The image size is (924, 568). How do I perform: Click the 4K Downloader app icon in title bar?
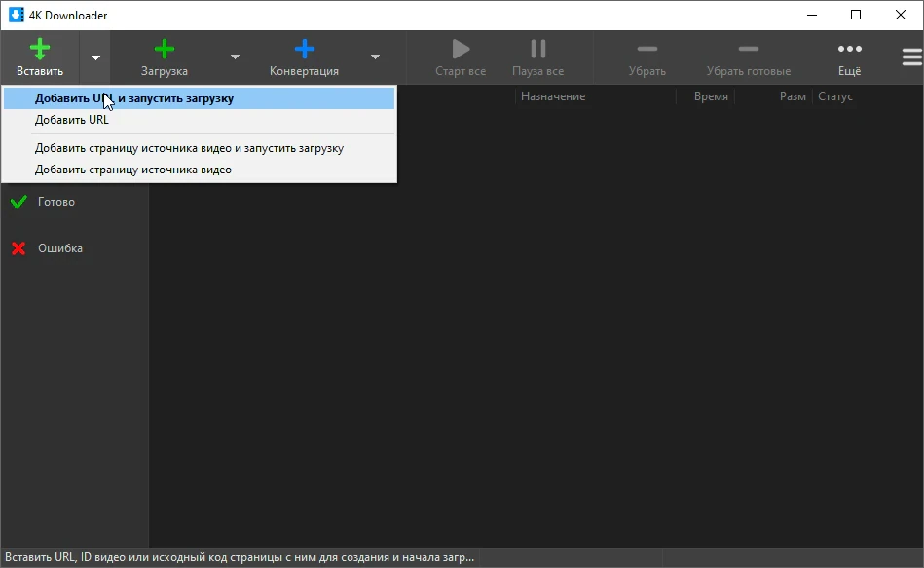click(16, 15)
